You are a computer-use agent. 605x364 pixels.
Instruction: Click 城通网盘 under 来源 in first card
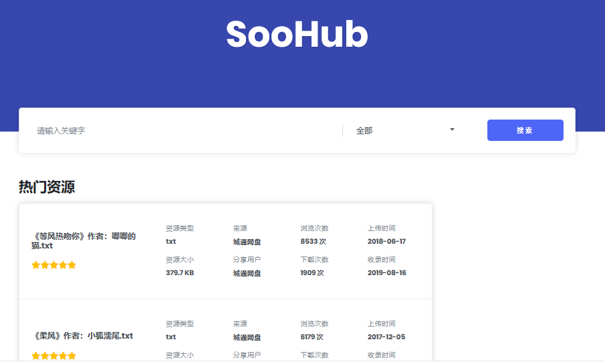pos(247,242)
